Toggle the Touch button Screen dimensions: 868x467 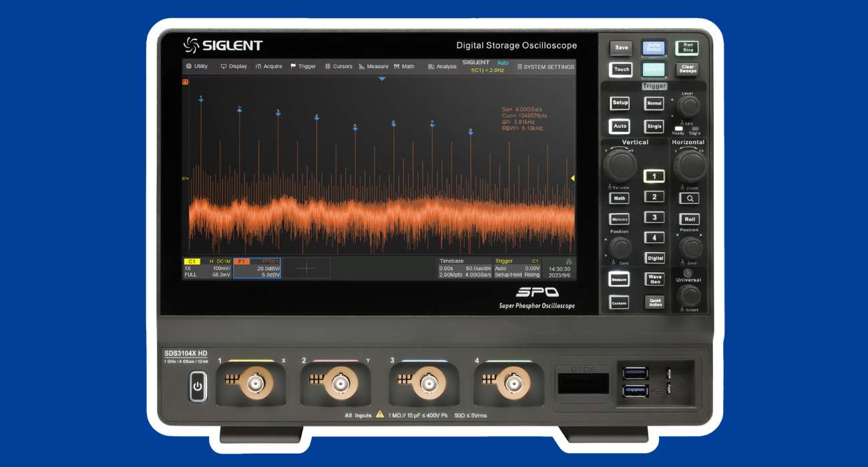coord(621,69)
